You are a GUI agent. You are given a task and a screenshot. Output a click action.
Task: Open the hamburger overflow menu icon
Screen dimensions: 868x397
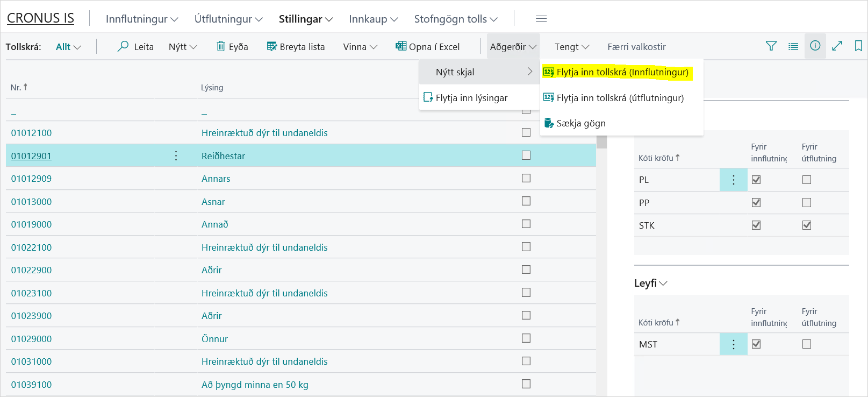tap(541, 19)
